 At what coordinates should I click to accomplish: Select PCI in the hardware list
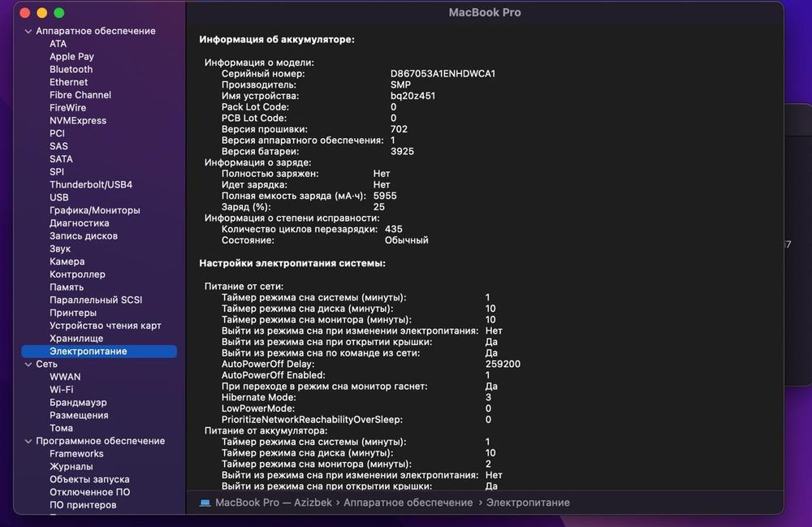click(x=57, y=133)
